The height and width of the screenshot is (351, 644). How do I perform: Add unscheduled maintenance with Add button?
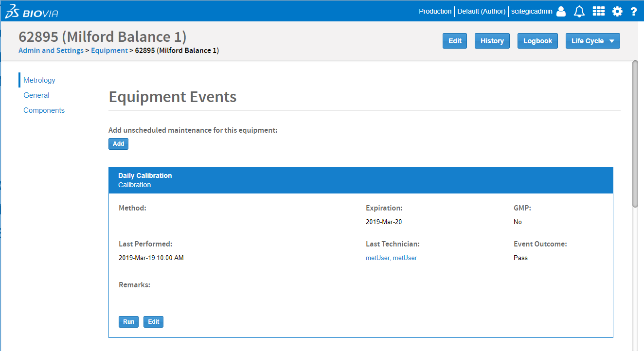tap(118, 144)
